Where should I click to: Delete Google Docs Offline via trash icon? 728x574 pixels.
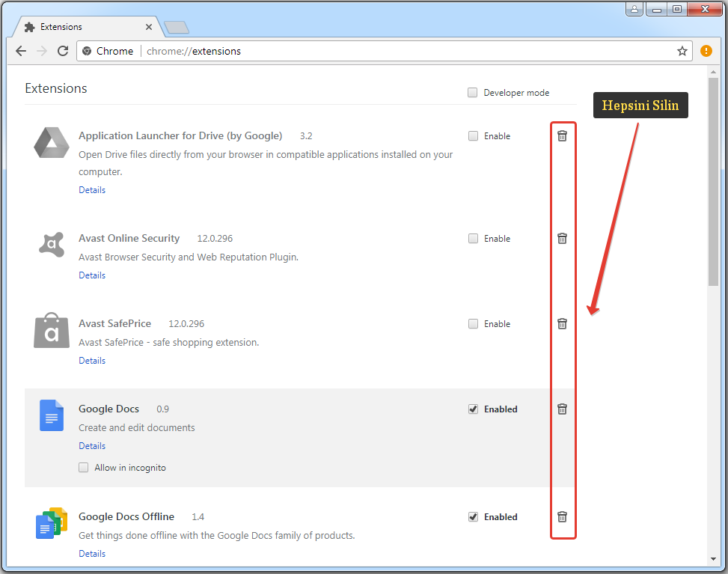[562, 516]
